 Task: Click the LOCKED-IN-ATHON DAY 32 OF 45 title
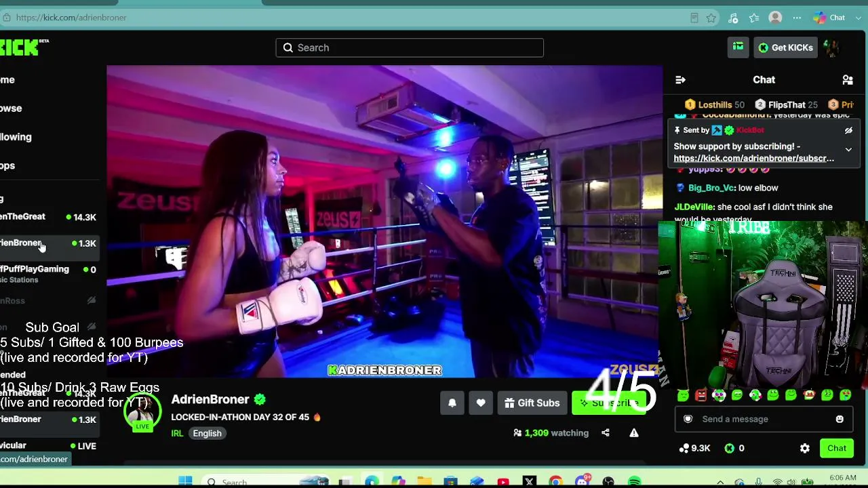(x=240, y=418)
